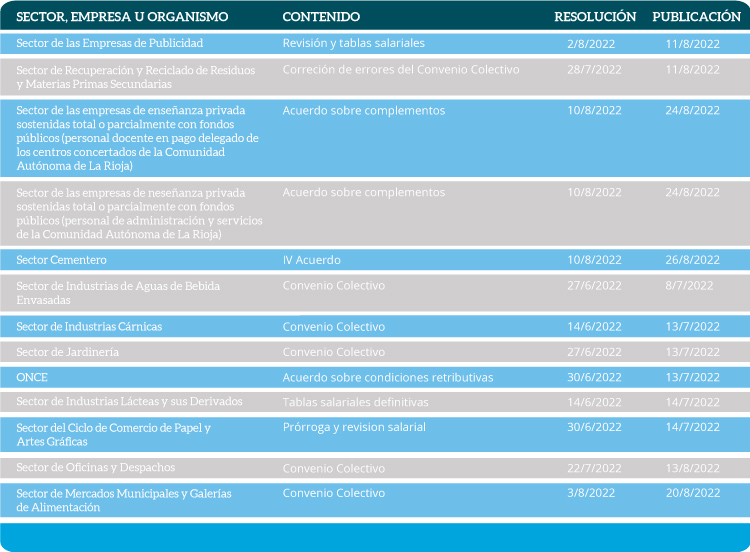Click 'Correción de errores del Convenio Colectivo'
The height and width of the screenshot is (552, 750).
click(401, 69)
